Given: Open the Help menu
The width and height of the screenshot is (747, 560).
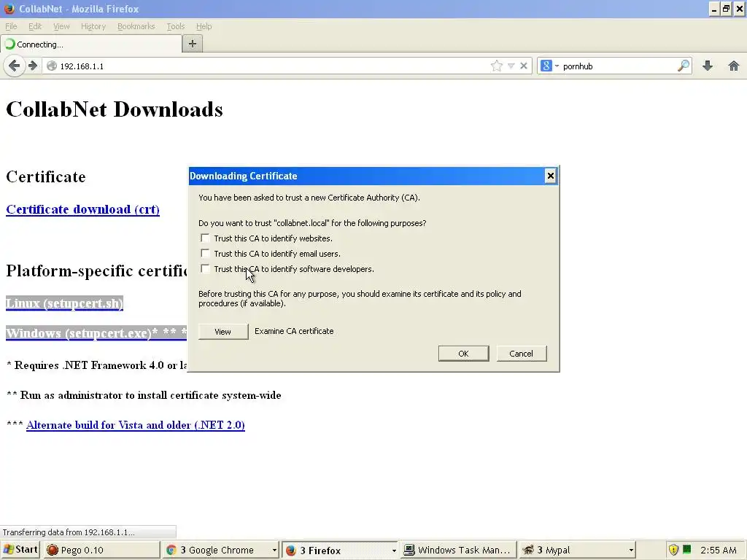Looking at the screenshot, I should click(x=204, y=26).
